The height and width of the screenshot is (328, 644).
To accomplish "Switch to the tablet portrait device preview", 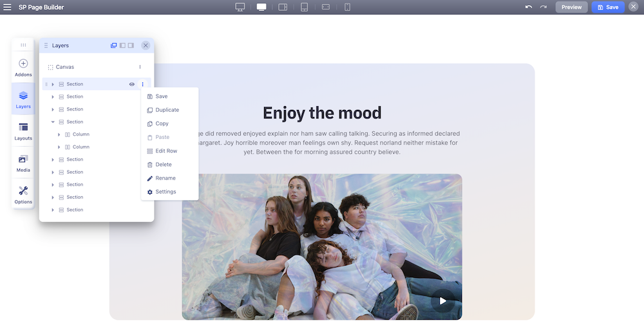I will point(305,7).
